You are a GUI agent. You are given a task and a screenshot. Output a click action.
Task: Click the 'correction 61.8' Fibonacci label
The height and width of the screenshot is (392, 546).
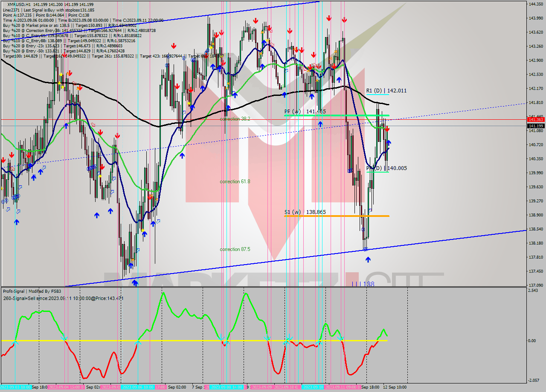235,182
